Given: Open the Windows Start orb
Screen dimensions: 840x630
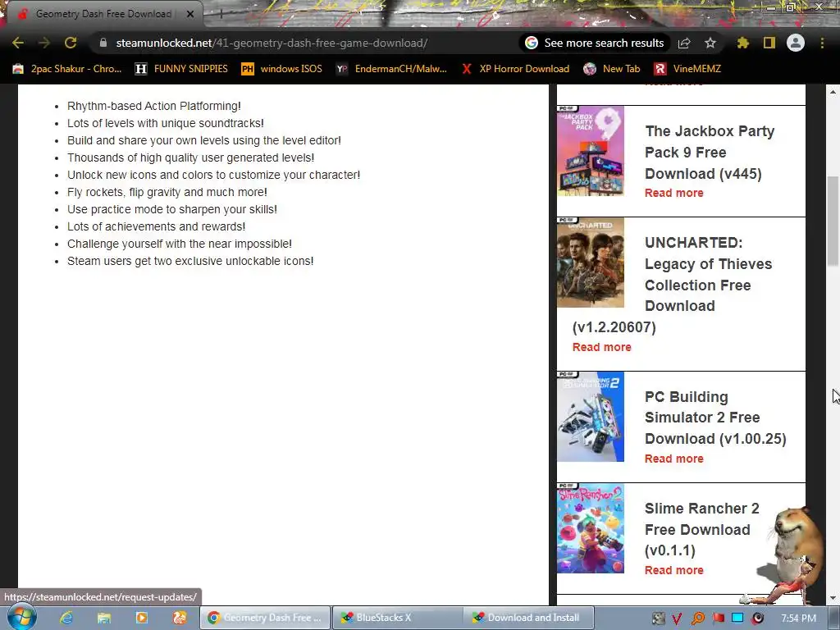Looking at the screenshot, I should 21,617.
